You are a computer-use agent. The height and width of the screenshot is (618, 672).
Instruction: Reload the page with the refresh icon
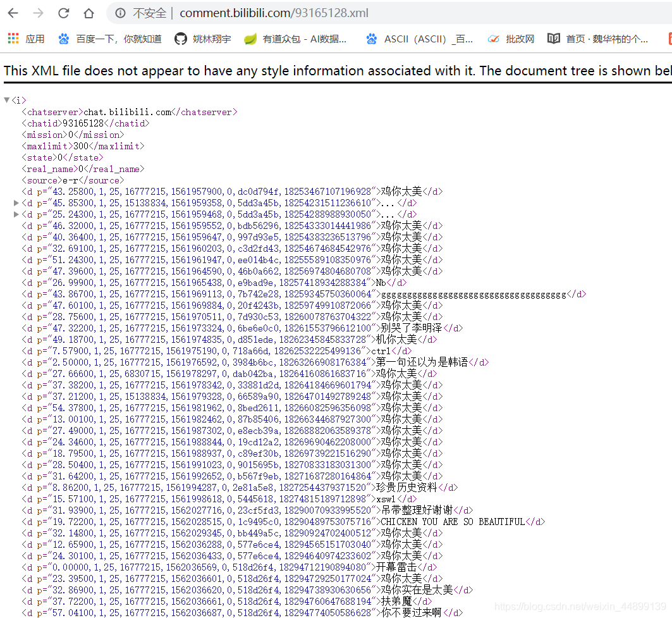[63, 13]
